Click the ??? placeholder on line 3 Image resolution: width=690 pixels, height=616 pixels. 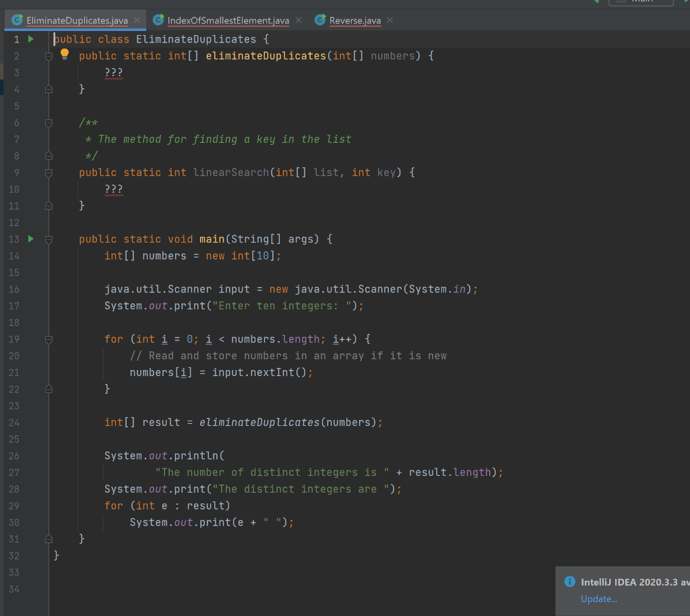113,73
